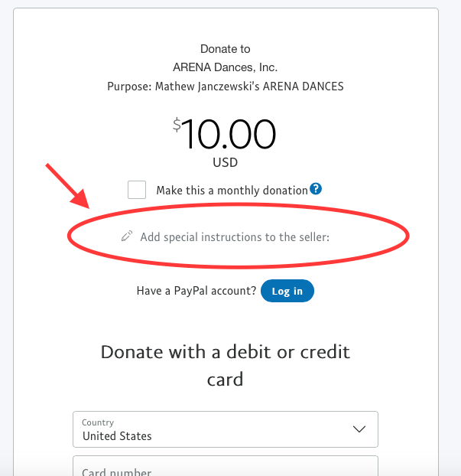Click the Donate to header text

tap(225, 49)
